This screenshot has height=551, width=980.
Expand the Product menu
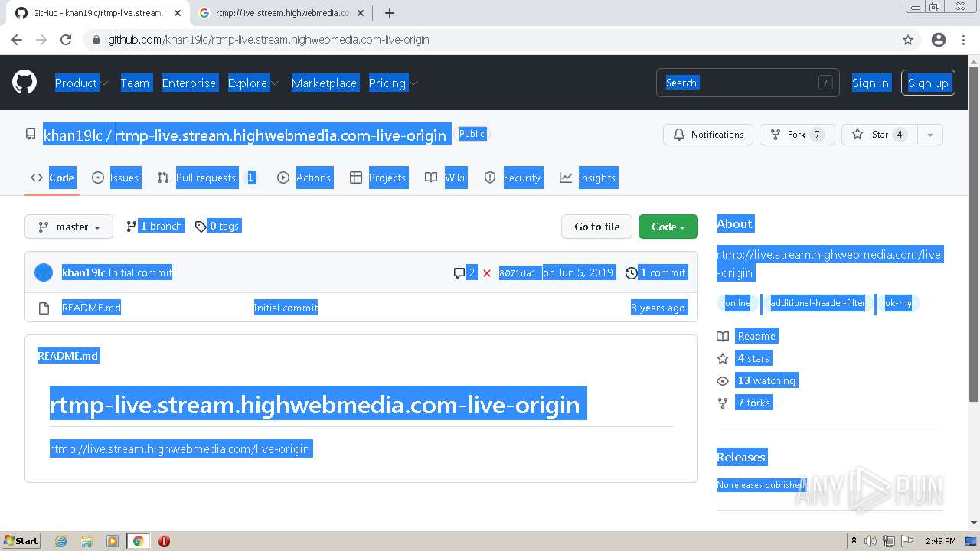82,83
